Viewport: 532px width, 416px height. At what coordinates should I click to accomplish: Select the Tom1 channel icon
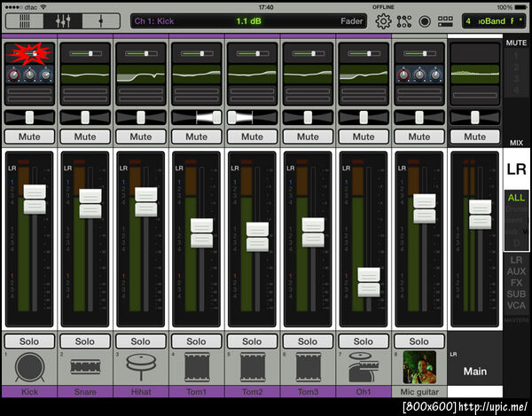pos(197,367)
